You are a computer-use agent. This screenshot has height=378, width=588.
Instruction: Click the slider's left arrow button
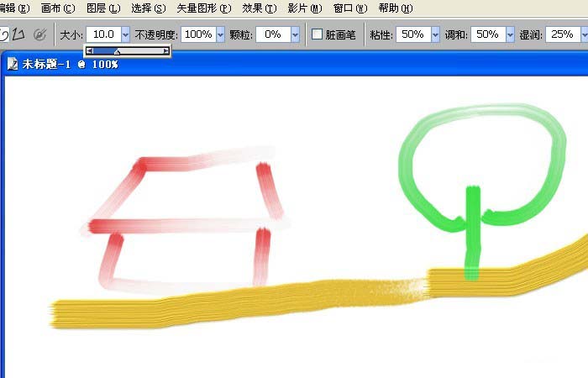click(x=91, y=51)
